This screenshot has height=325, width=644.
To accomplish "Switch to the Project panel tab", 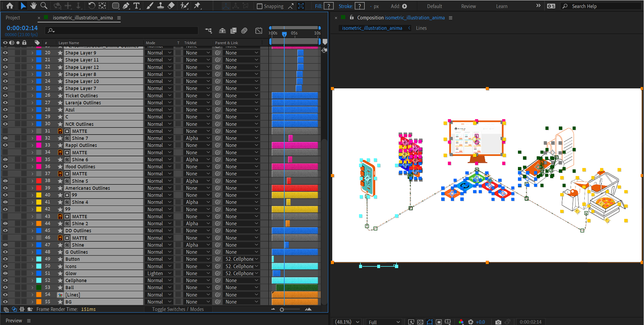I will (x=13, y=18).
